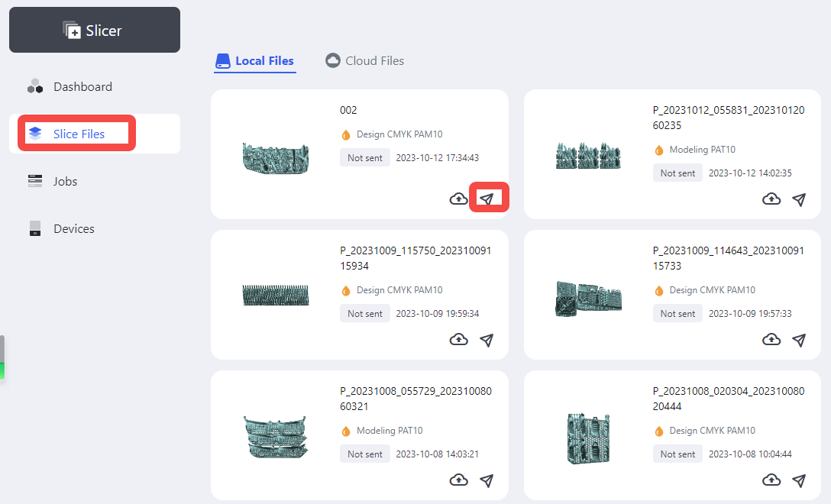831x504 pixels.
Task: Send the 002 slice file to printer
Action: tap(487, 199)
